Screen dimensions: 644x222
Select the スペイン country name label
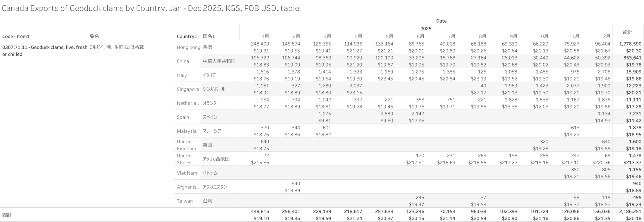coord(210,117)
